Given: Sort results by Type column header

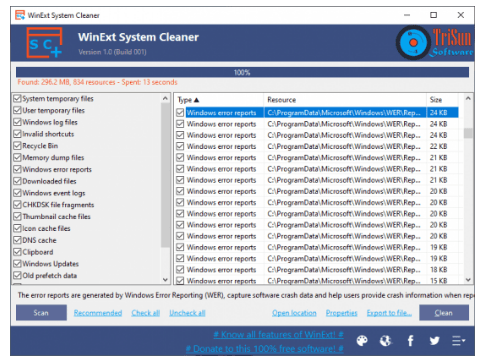Looking at the screenshot, I should [219, 100].
